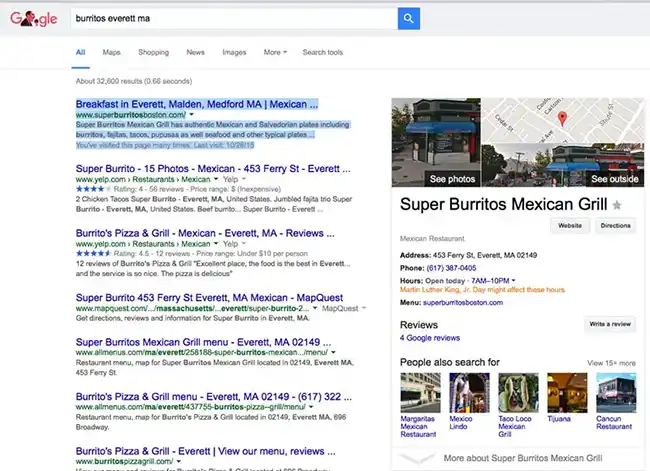The image size is (650, 471).
Task: Click the Google doodle logo
Action: point(34,19)
